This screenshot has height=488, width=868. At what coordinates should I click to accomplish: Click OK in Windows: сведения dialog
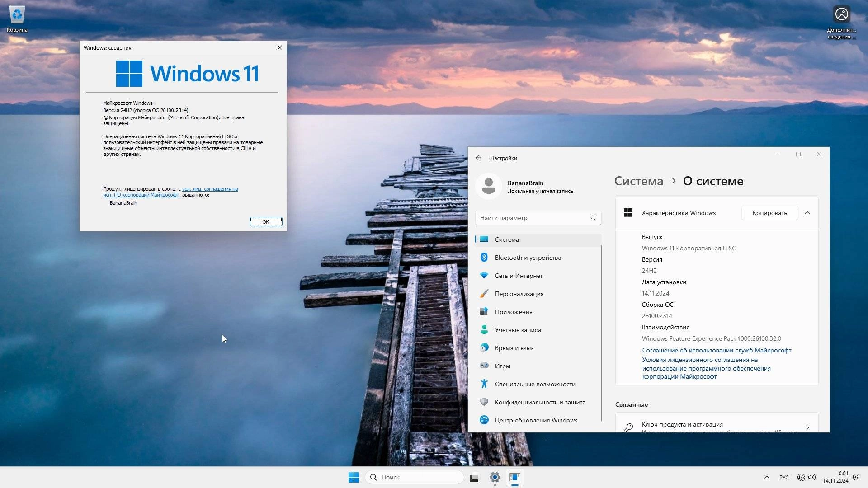pyautogui.click(x=266, y=222)
